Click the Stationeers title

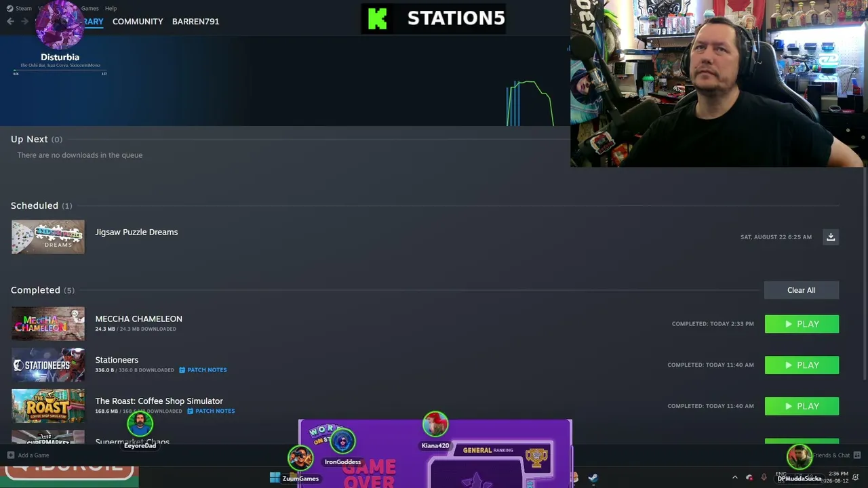coord(117,360)
